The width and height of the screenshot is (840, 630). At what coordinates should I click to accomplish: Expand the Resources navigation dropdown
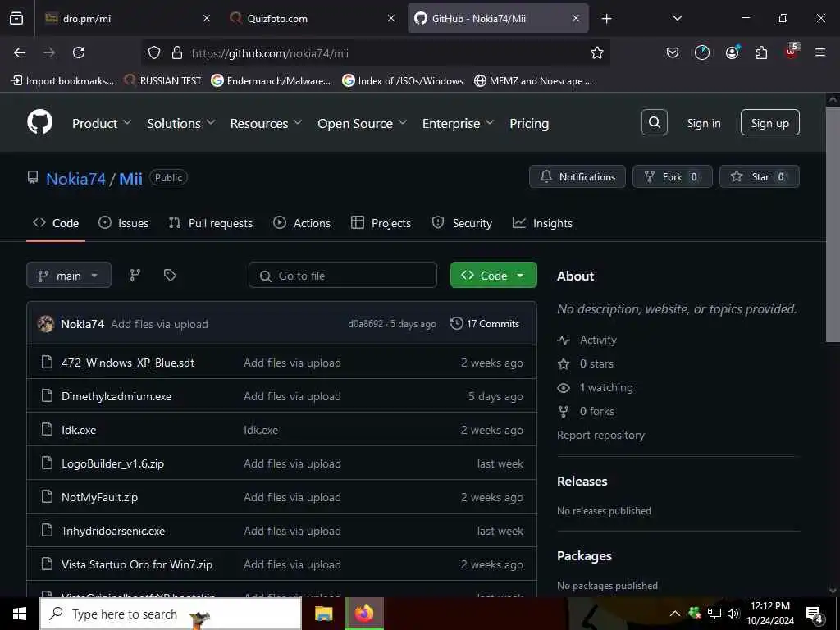pyautogui.click(x=267, y=123)
